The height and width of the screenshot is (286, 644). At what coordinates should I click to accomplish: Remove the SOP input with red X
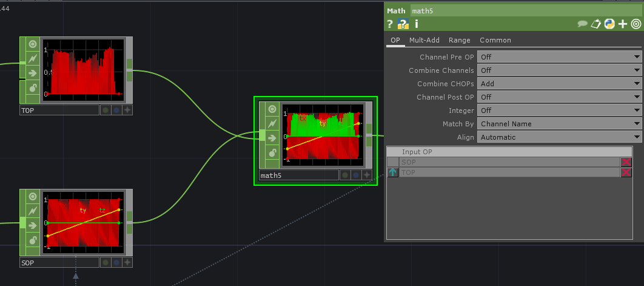point(626,162)
